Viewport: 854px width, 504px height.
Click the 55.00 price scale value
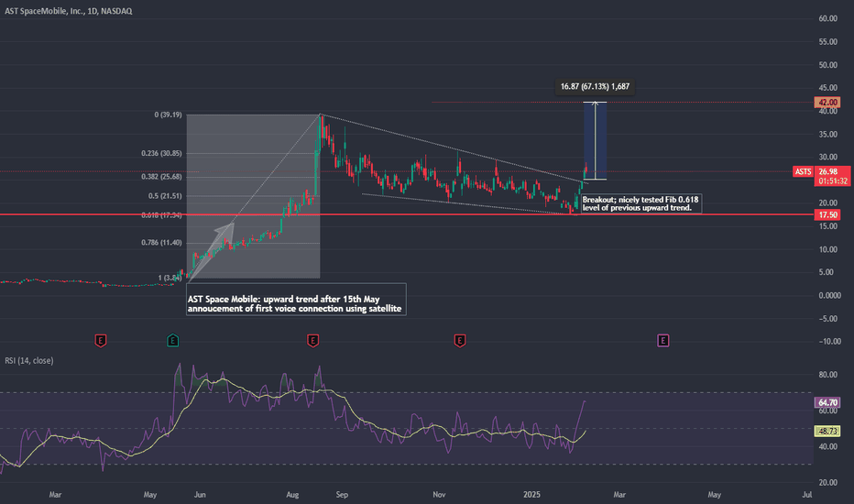[x=827, y=42]
